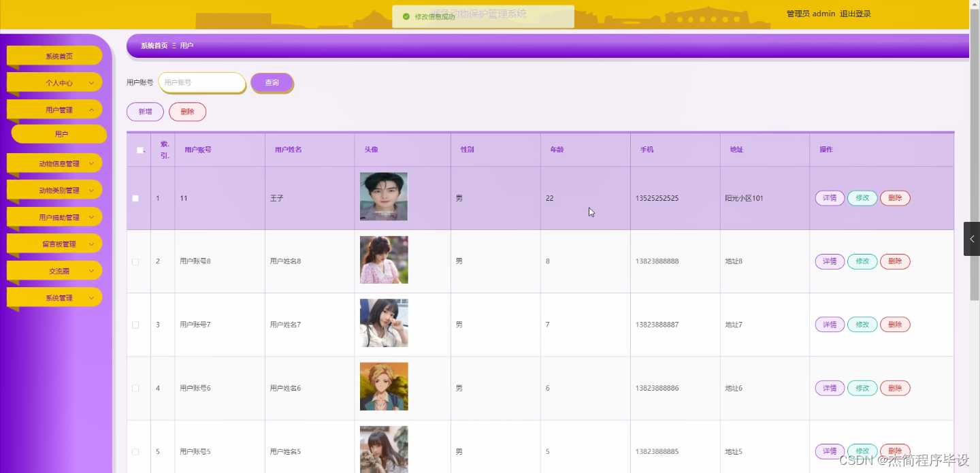
Task: Click the side panel collapse arrow icon
Action: coord(972,239)
